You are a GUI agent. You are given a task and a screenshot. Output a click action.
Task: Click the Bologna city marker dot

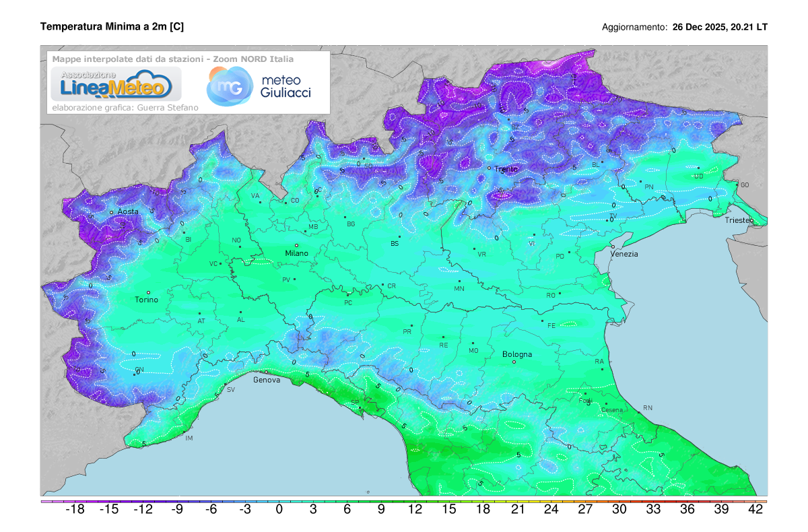[514, 362]
